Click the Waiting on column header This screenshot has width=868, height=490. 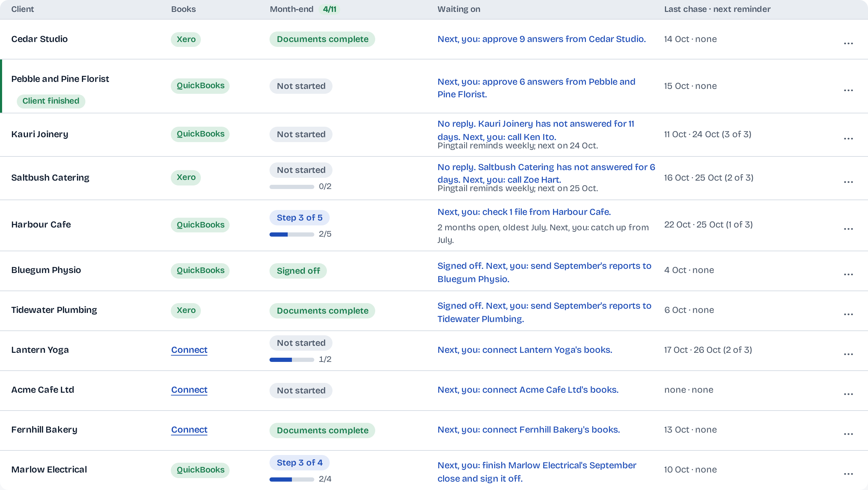pos(459,9)
